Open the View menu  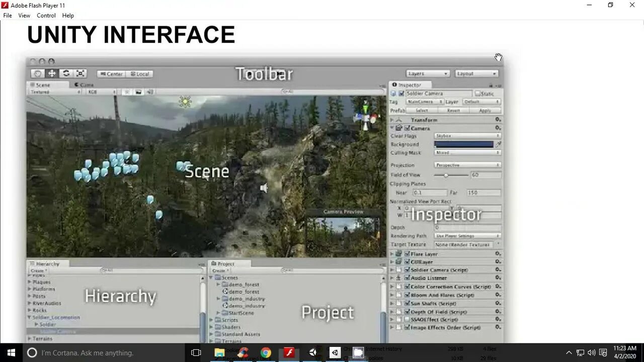coord(24,16)
